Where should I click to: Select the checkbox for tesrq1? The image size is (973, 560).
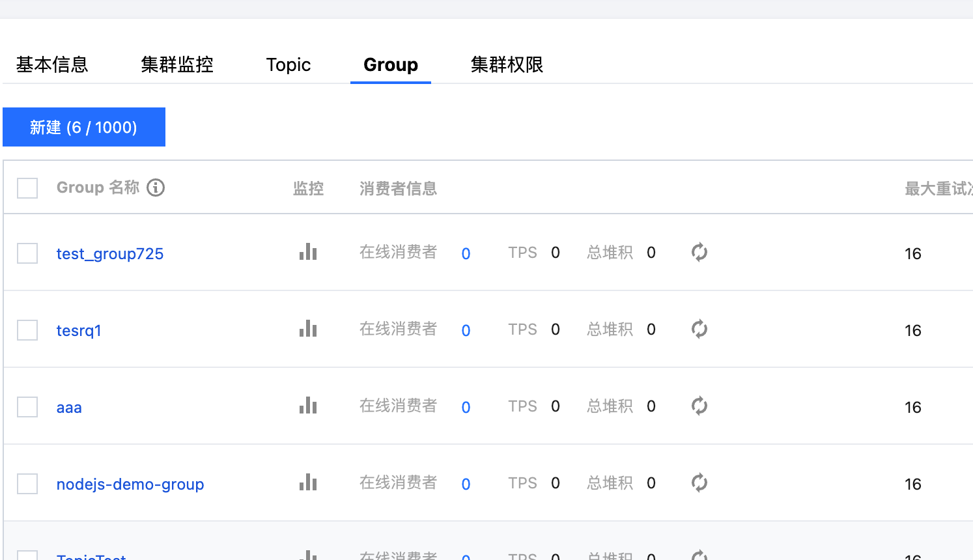(x=27, y=330)
